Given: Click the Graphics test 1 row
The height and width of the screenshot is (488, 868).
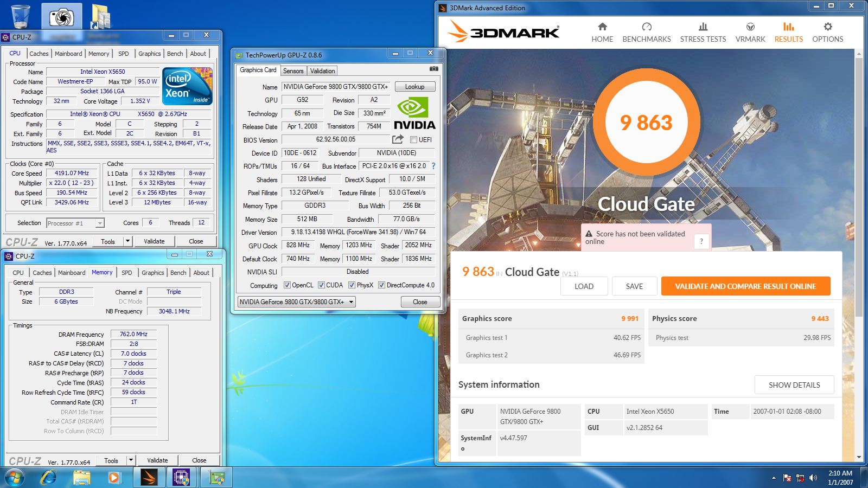Looking at the screenshot, I should [551, 338].
